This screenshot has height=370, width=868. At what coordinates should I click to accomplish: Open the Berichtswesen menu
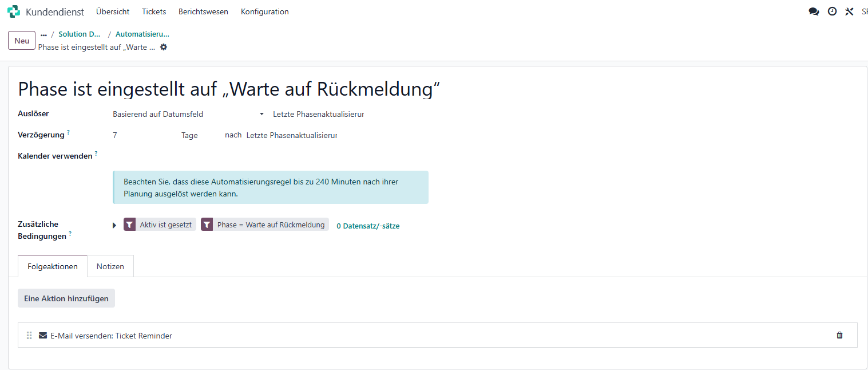click(203, 11)
